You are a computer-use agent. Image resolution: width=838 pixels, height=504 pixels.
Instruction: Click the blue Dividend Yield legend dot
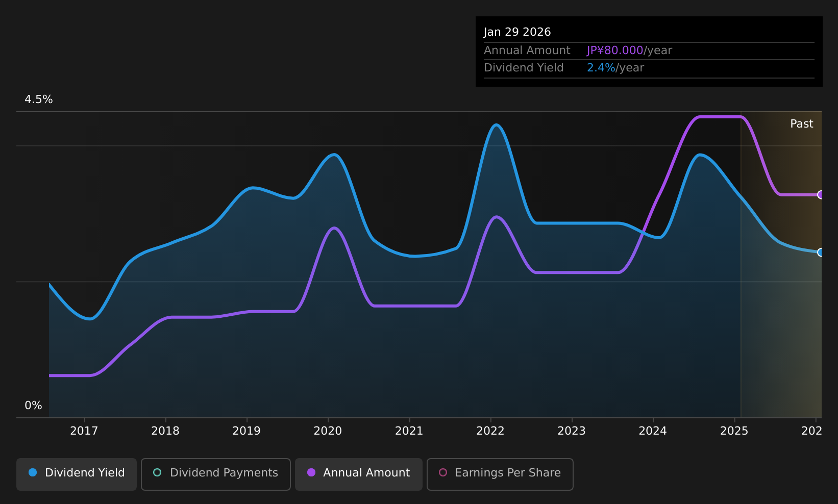[33, 472]
